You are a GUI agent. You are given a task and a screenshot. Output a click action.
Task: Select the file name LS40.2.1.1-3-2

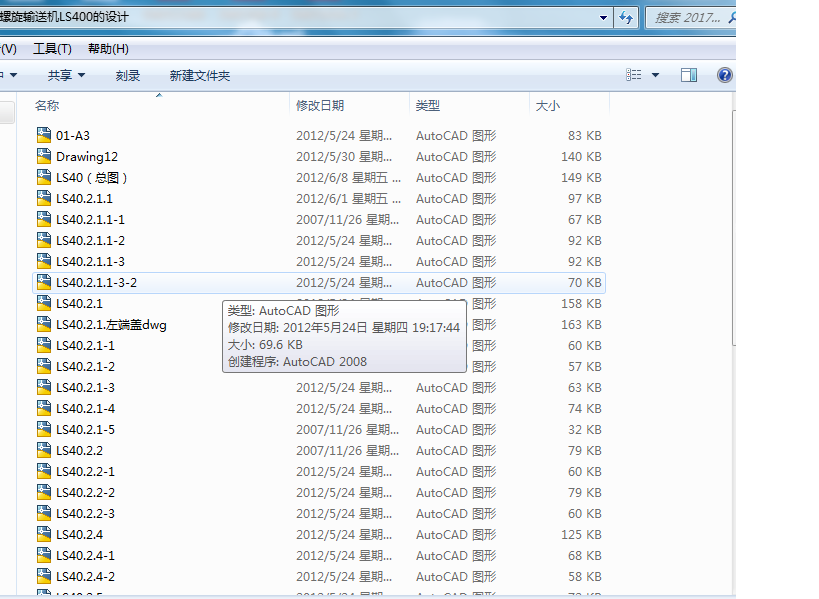97,283
